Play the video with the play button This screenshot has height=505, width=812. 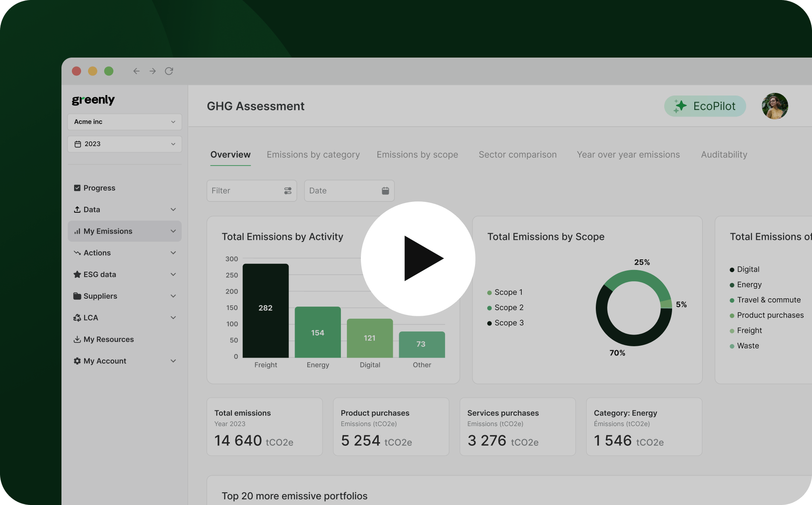[x=418, y=259]
